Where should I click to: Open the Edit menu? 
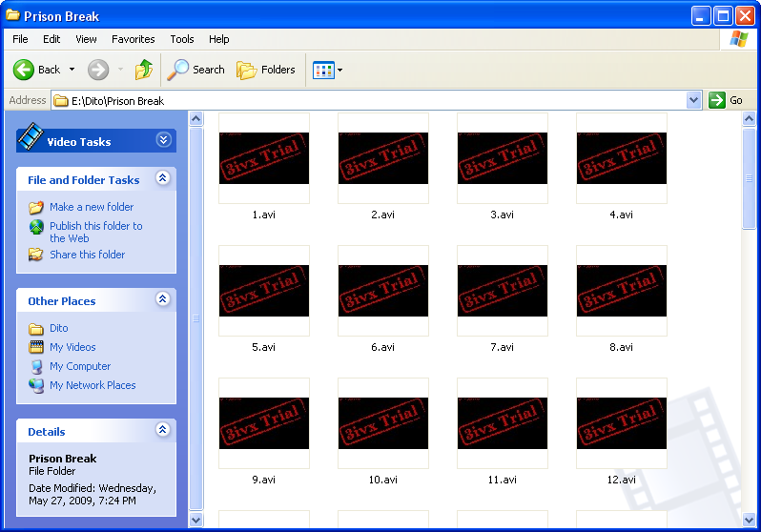click(51, 39)
